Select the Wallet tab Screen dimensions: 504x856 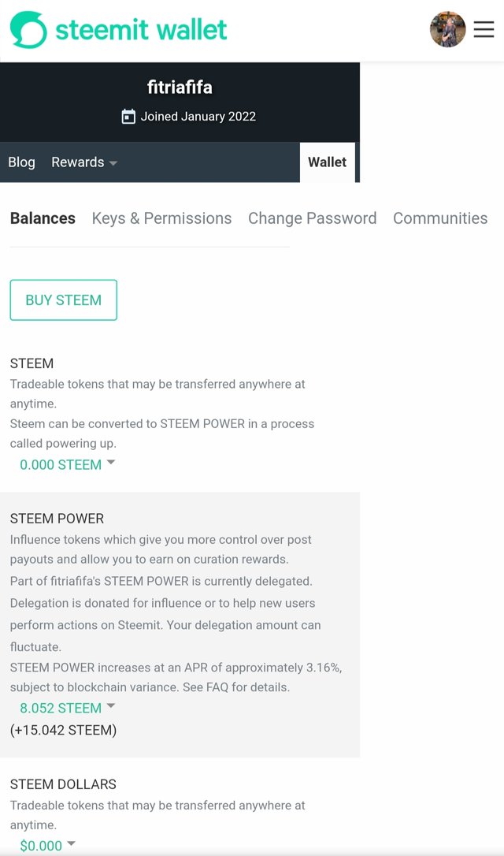click(x=327, y=162)
